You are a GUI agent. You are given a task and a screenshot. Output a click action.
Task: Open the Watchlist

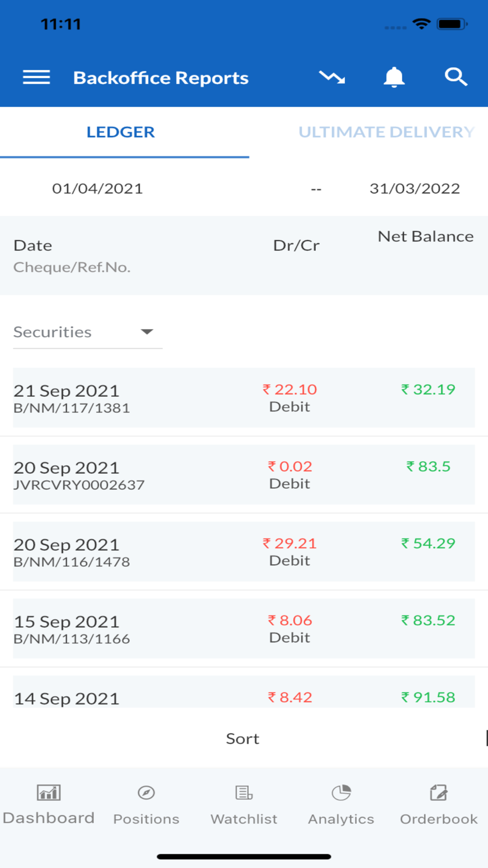coord(244,805)
